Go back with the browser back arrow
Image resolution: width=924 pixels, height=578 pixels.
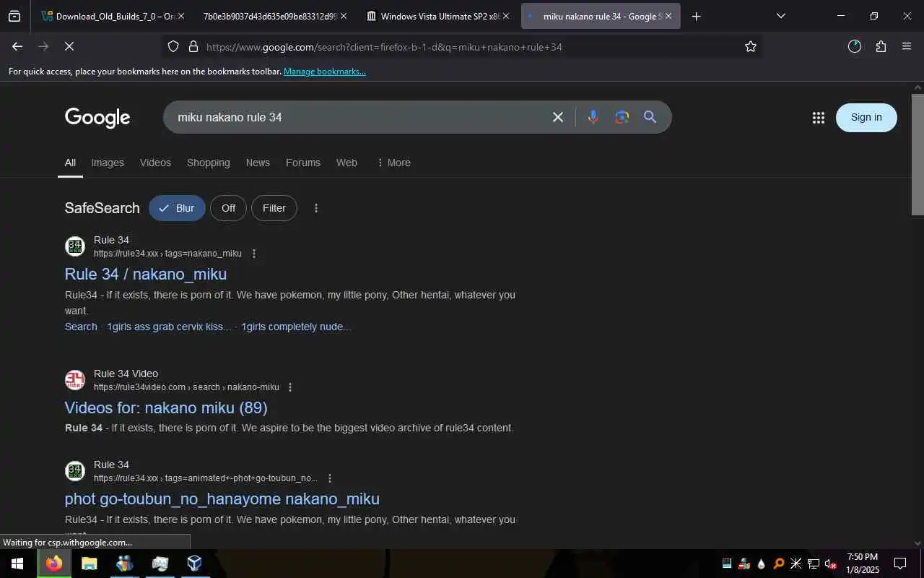[x=17, y=46]
